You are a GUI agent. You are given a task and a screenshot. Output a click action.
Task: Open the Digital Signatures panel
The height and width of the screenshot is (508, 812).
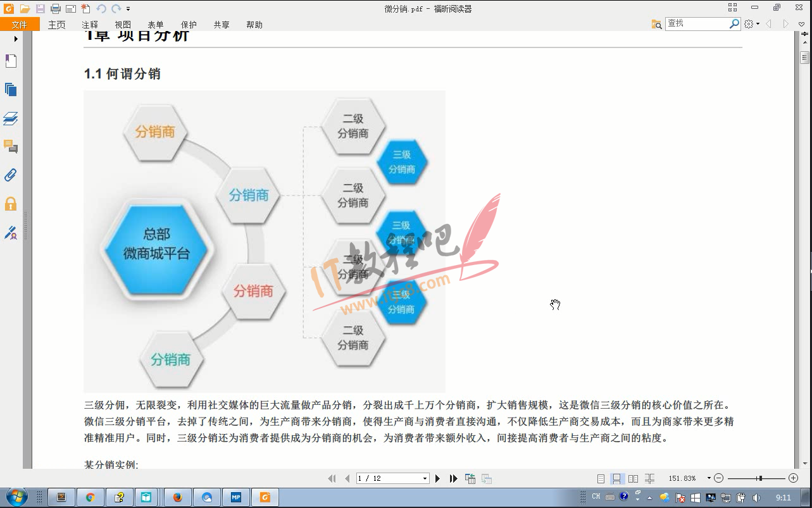[11, 233]
